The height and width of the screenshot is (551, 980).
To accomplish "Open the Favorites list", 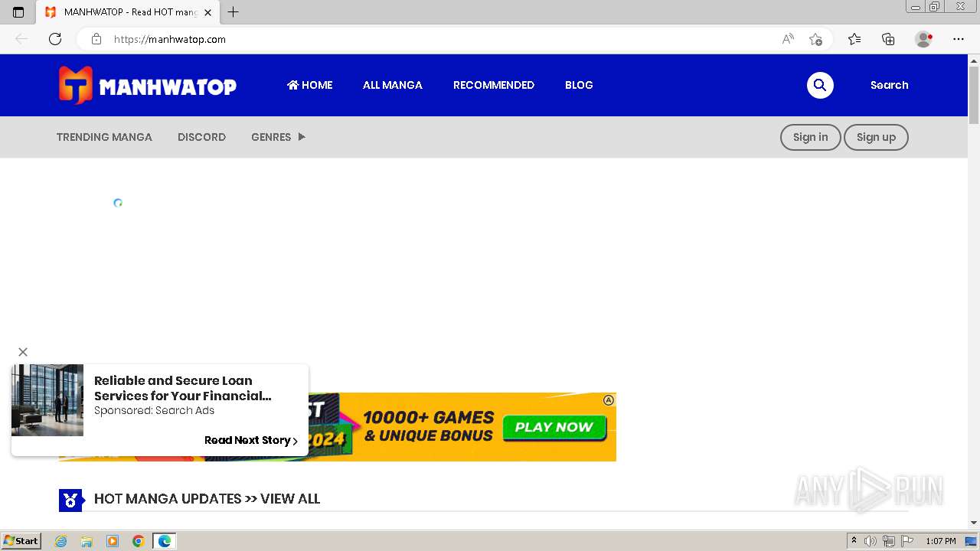I will pos(854,39).
